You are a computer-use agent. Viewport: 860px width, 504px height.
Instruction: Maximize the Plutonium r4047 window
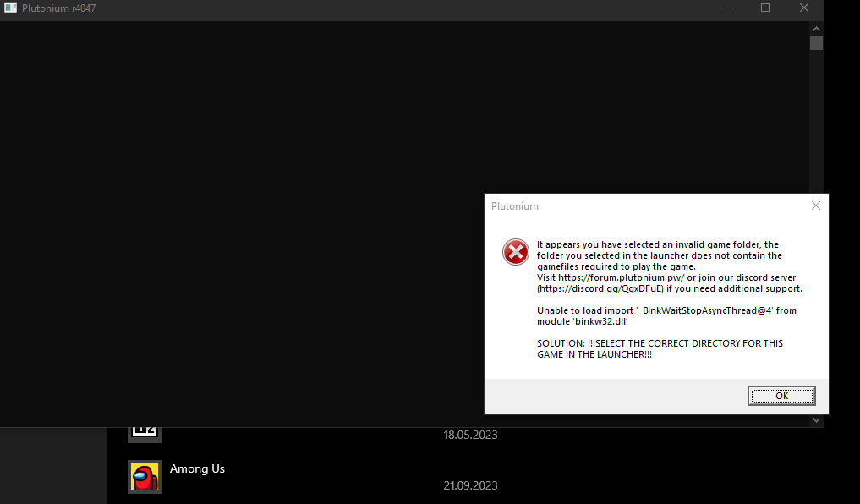point(765,8)
